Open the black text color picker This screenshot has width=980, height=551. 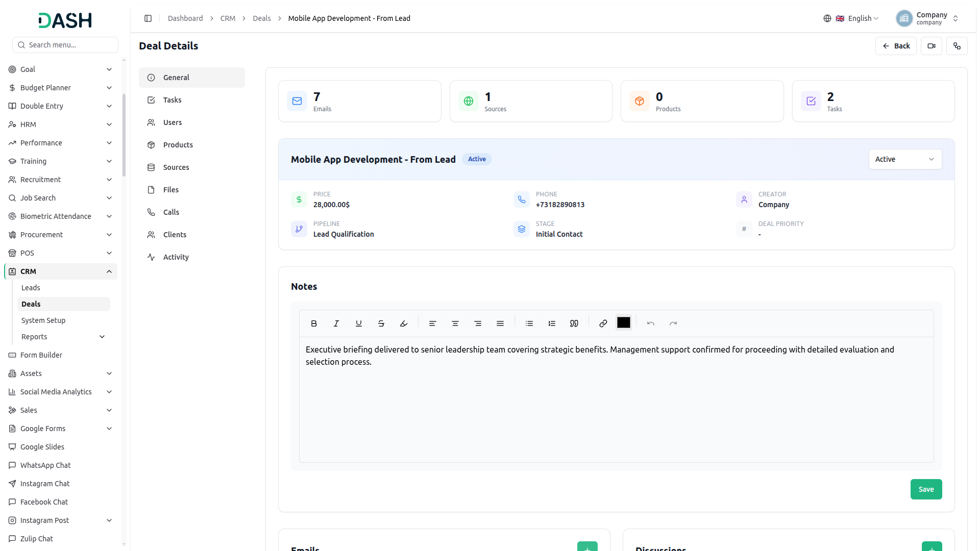pyautogui.click(x=624, y=323)
